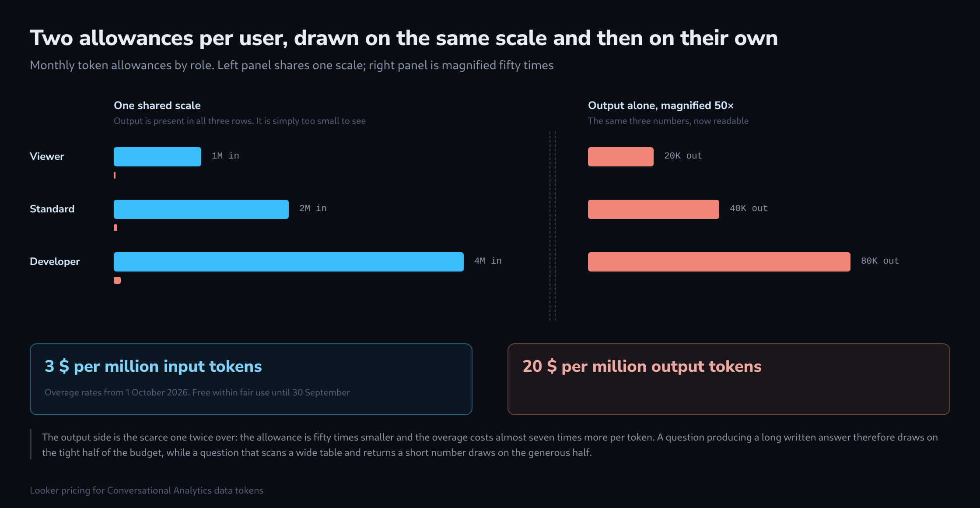Select the coral 20K out bar

pos(621,157)
